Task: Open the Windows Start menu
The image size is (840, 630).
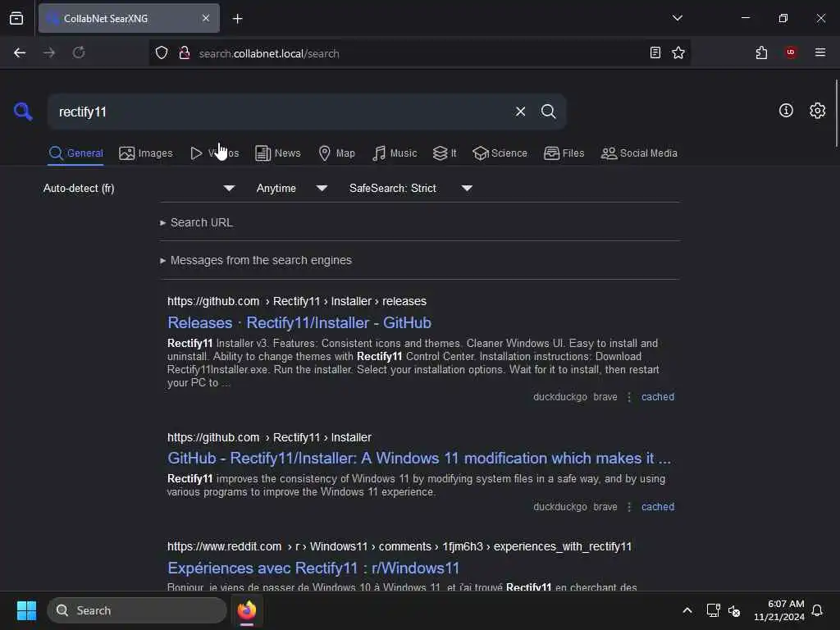Action: 26,610
